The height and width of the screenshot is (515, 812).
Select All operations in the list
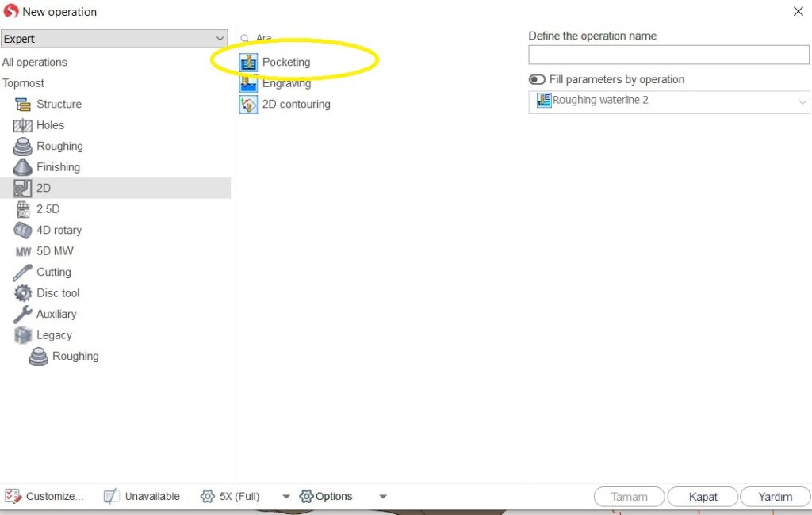click(35, 63)
